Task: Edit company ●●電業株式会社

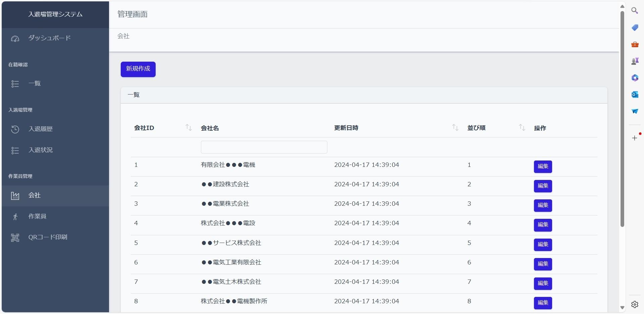Action: (543, 205)
